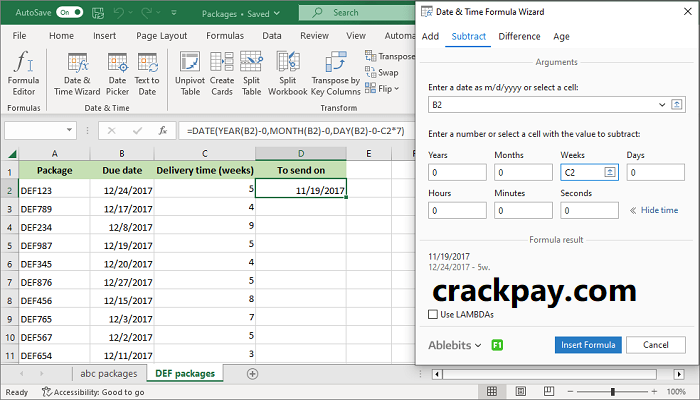Open the File menu
This screenshot has width=700, height=400.
click(x=19, y=36)
